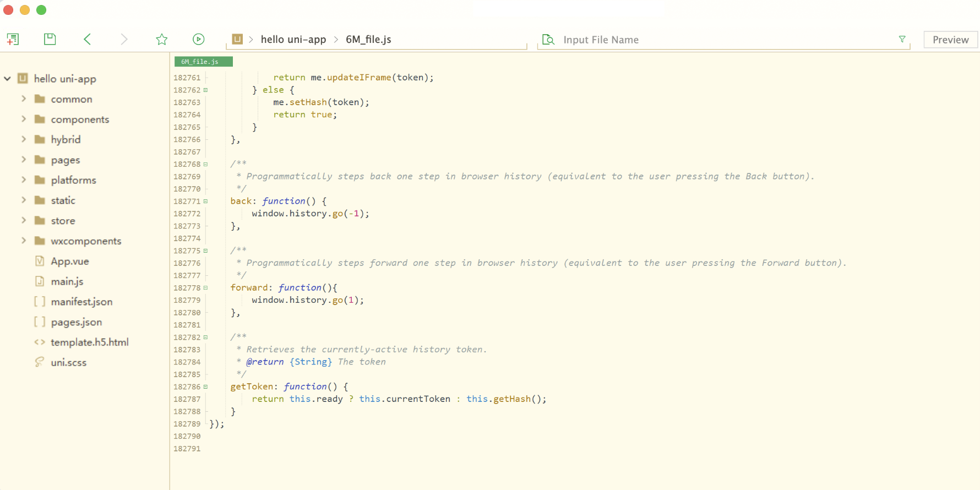Click hello uni-app in the breadcrumb
This screenshot has width=980, height=490.
point(293,40)
